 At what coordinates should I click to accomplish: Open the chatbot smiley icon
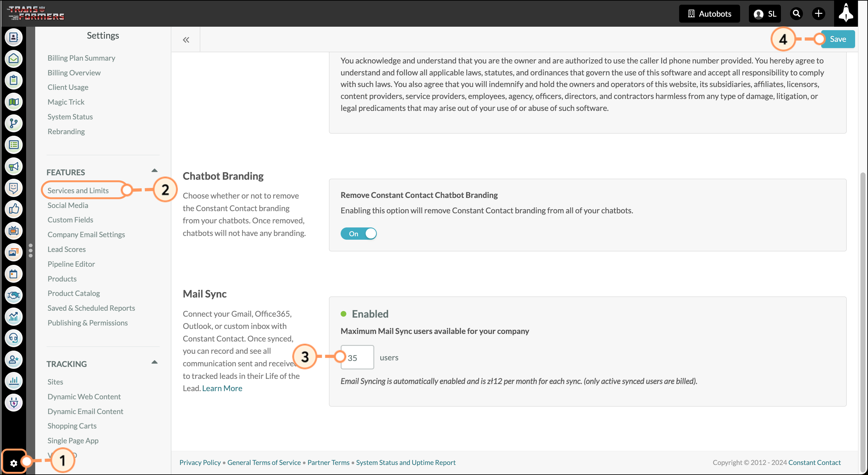[x=14, y=188]
